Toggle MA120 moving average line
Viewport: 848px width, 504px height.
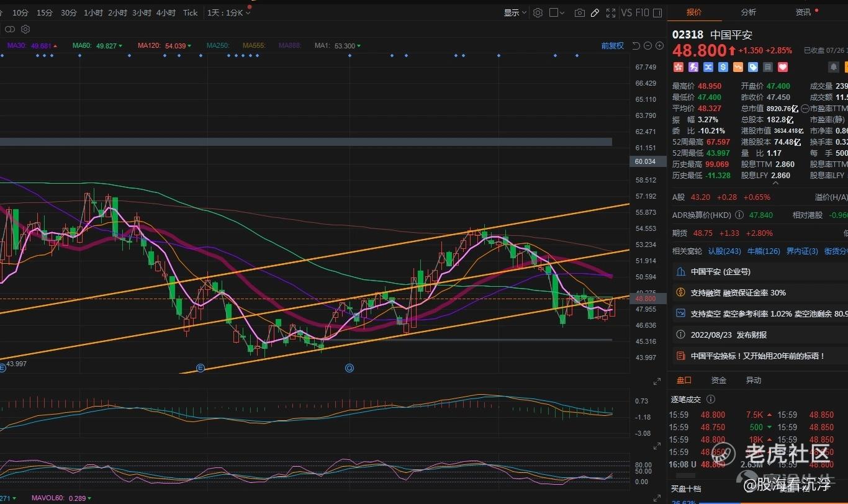pos(165,45)
